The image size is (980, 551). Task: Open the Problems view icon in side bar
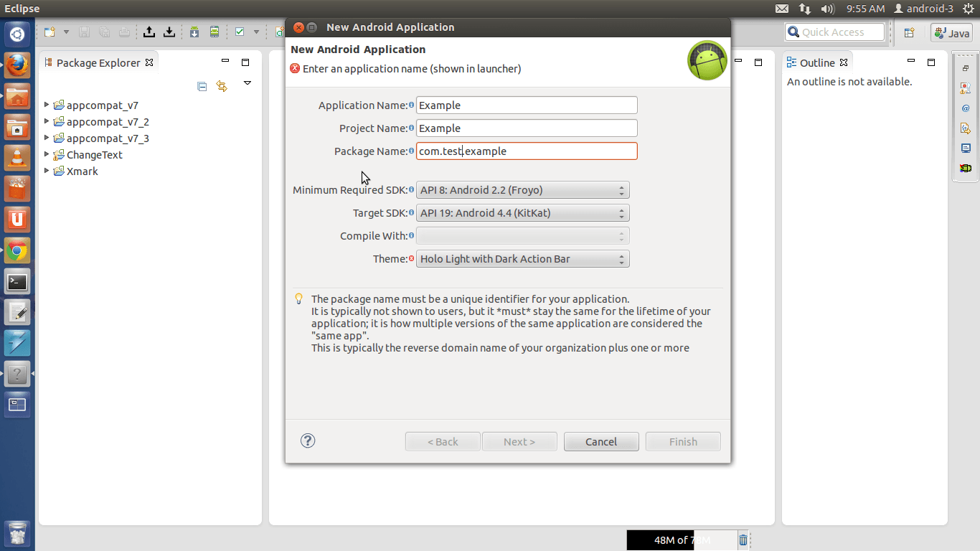pos(966,88)
